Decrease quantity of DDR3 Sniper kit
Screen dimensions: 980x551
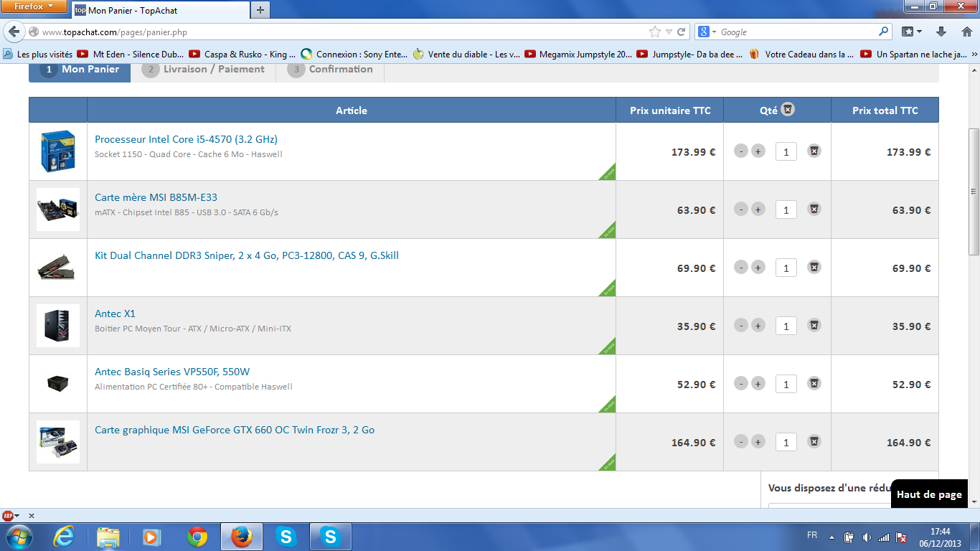point(741,267)
